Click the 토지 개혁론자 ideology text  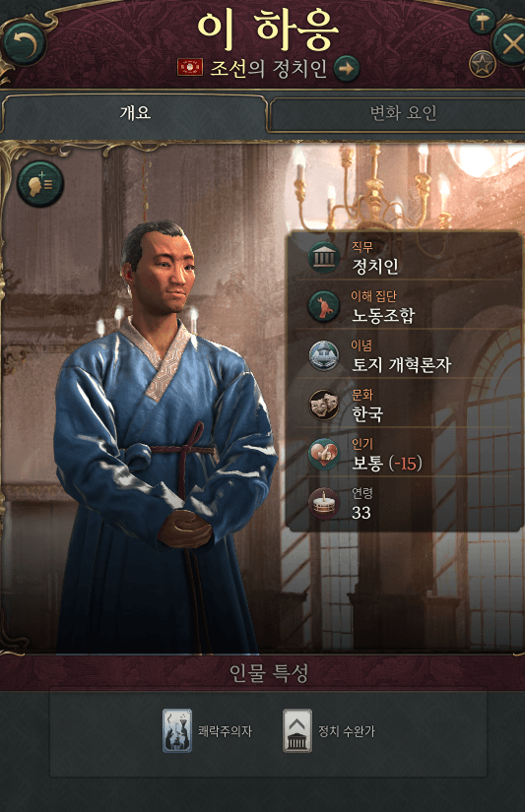pos(401,364)
